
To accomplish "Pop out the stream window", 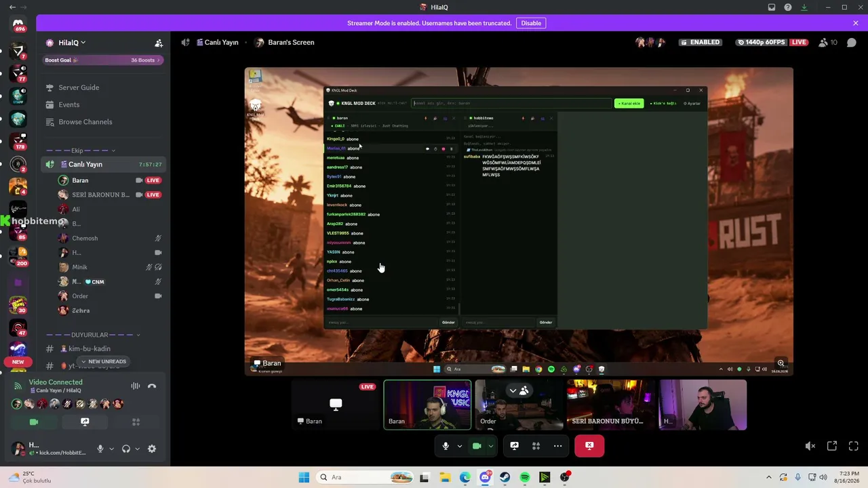I will pyautogui.click(x=832, y=446).
